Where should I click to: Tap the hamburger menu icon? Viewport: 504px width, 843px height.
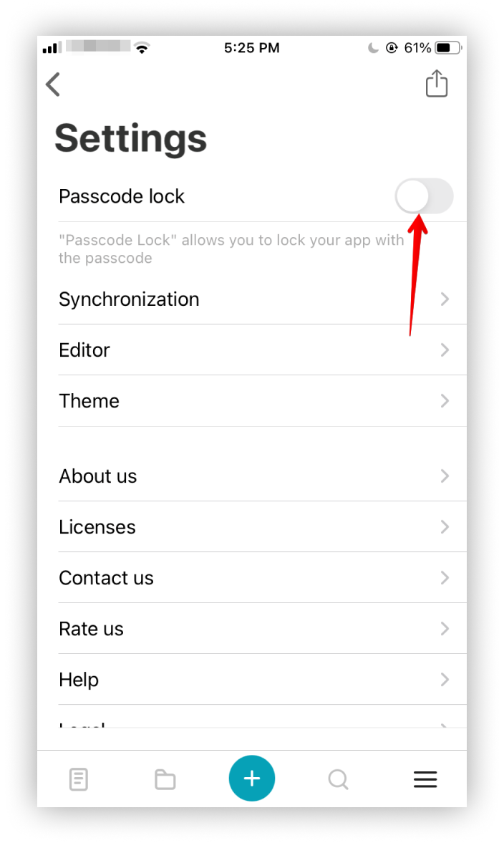pyautogui.click(x=425, y=779)
